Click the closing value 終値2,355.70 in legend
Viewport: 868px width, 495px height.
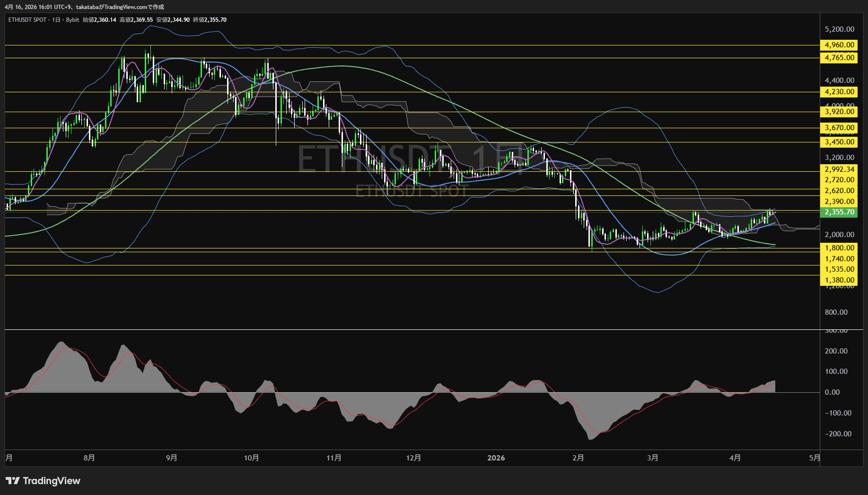[210, 20]
